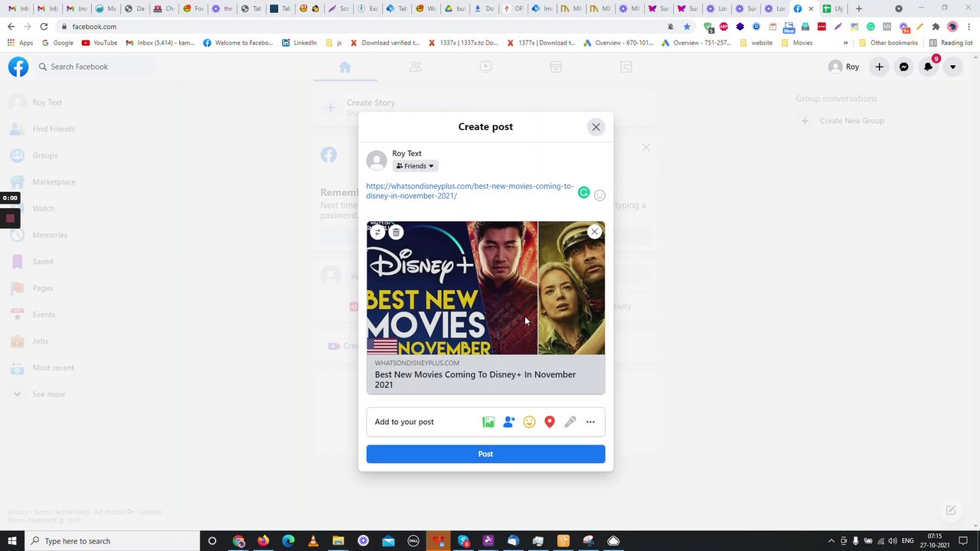Image resolution: width=980 pixels, height=551 pixels.
Task: Stop the screen recording with the red square button
Action: [x=10, y=218]
